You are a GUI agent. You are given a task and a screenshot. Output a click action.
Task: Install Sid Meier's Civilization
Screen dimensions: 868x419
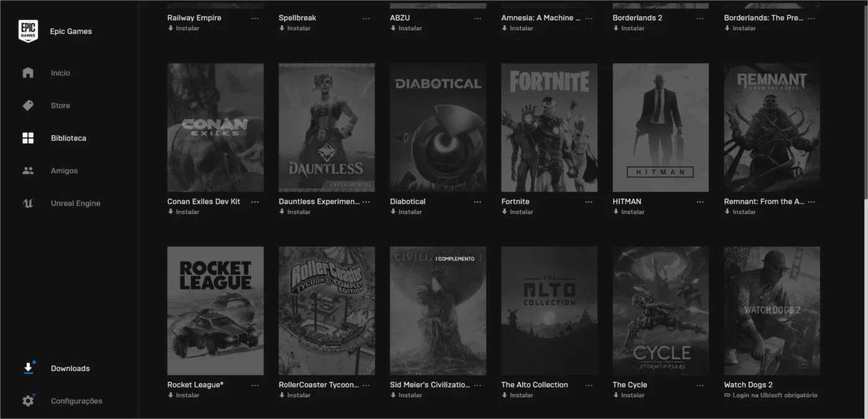click(406, 395)
